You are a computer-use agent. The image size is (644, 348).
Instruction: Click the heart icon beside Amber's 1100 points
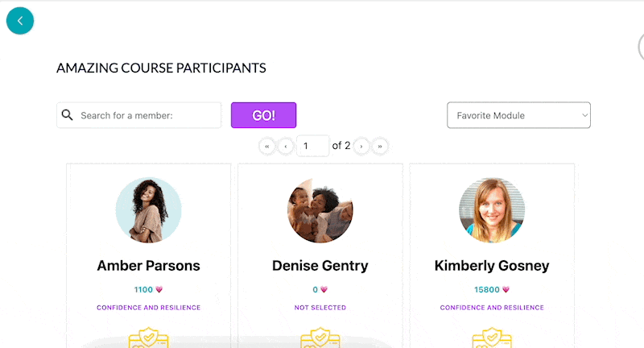(x=159, y=289)
